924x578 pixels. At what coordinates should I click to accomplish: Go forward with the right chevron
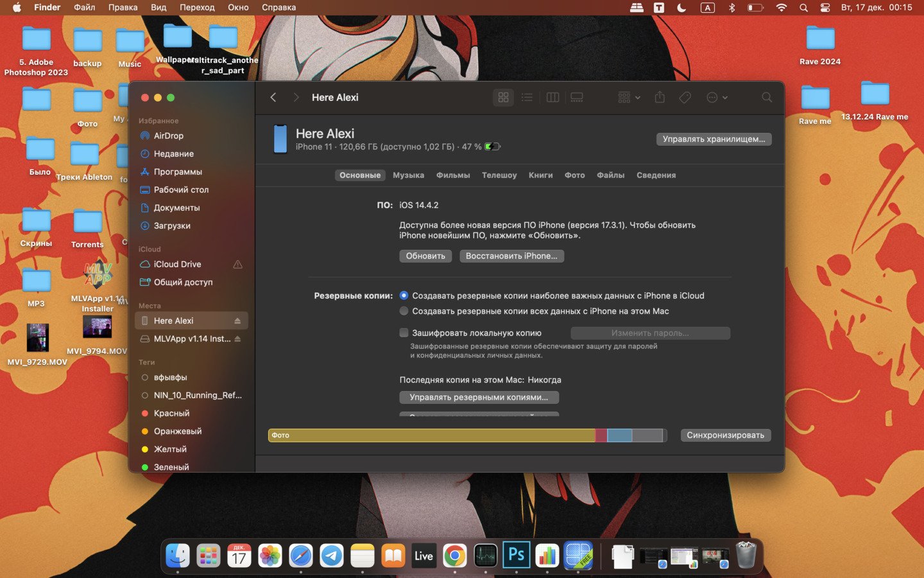(296, 98)
